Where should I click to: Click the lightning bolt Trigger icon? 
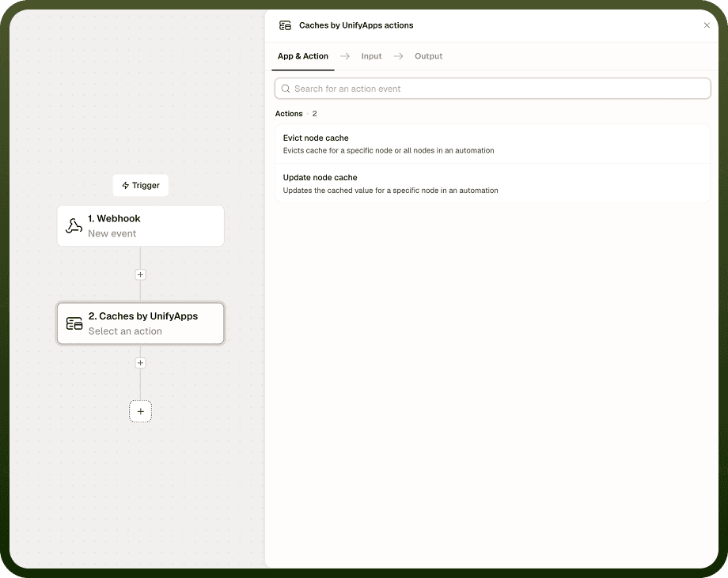click(x=125, y=186)
